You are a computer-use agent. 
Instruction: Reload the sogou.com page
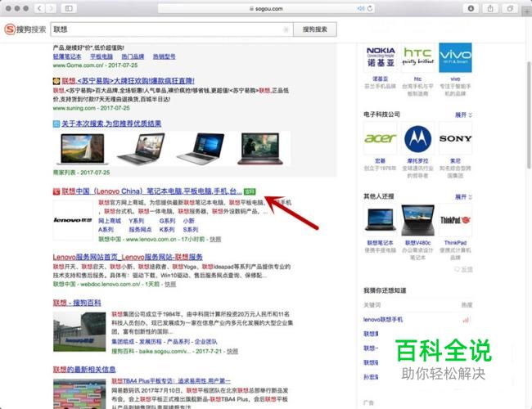click(370, 8)
